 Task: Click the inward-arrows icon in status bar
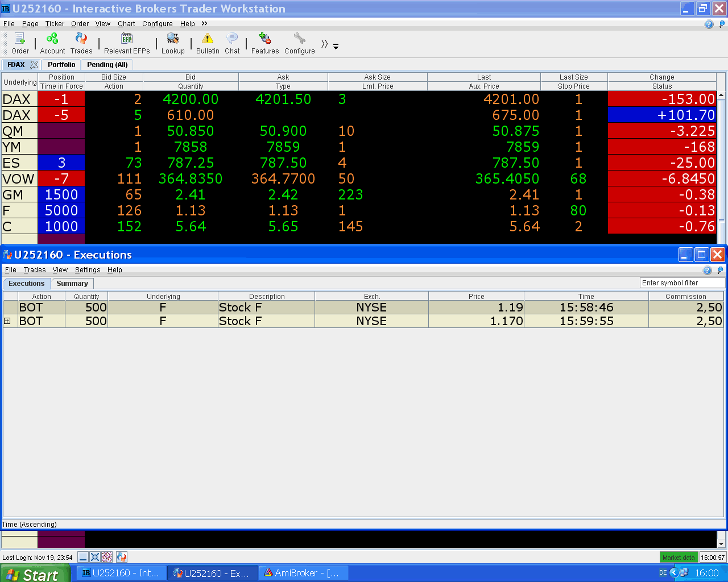(x=95, y=557)
